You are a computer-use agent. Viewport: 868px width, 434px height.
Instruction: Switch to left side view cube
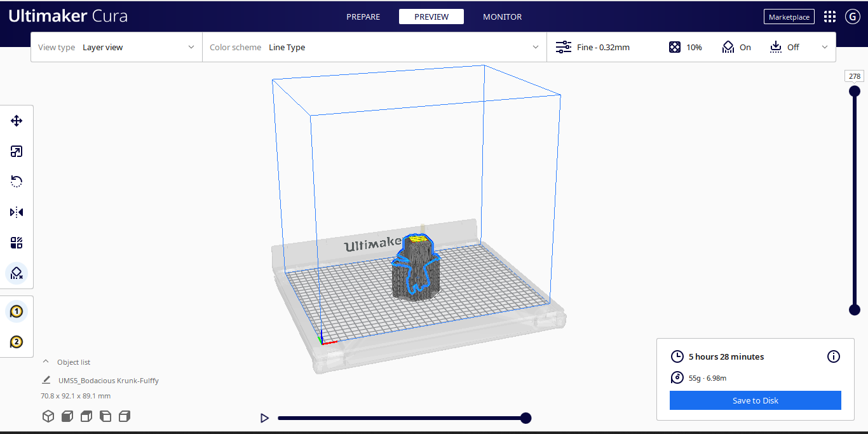105,416
